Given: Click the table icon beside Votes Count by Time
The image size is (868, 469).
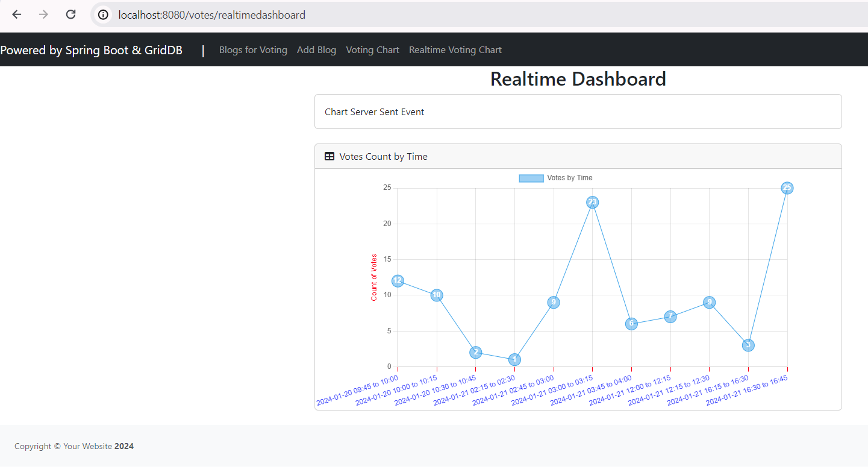Looking at the screenshot, I should pos(329,157).
